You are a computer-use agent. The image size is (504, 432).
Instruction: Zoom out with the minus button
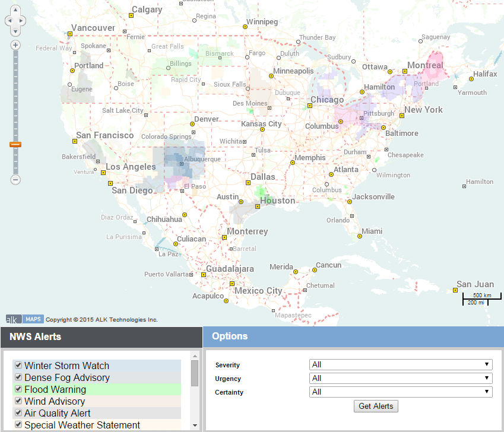pyautogui.click(x=15, y=180)
